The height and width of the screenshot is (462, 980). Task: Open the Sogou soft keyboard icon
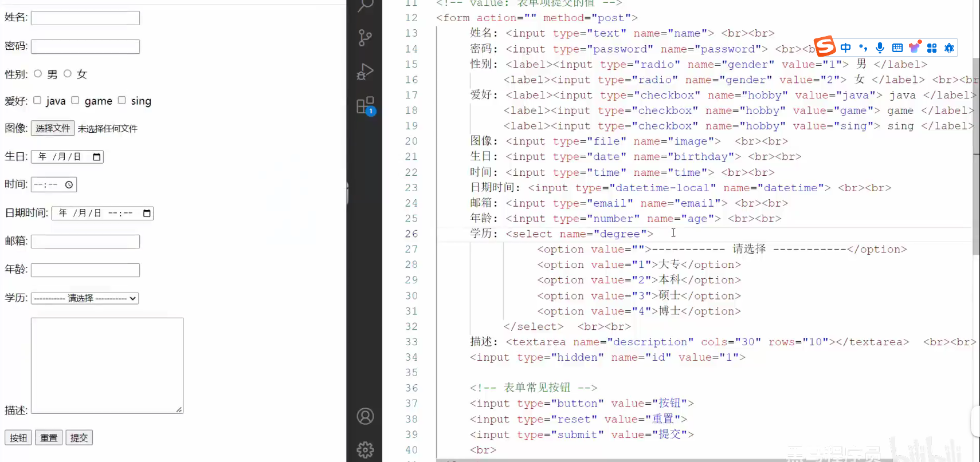click(x=897, y=48)
